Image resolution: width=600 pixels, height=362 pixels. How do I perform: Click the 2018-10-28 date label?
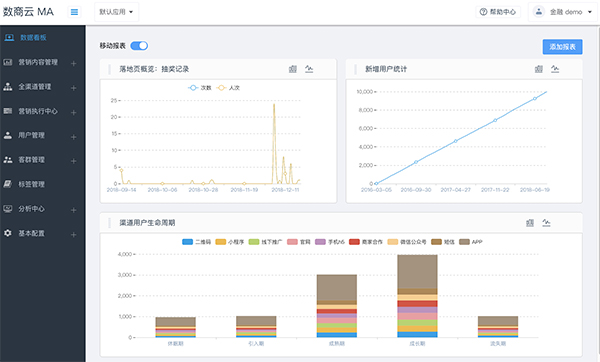203,190
